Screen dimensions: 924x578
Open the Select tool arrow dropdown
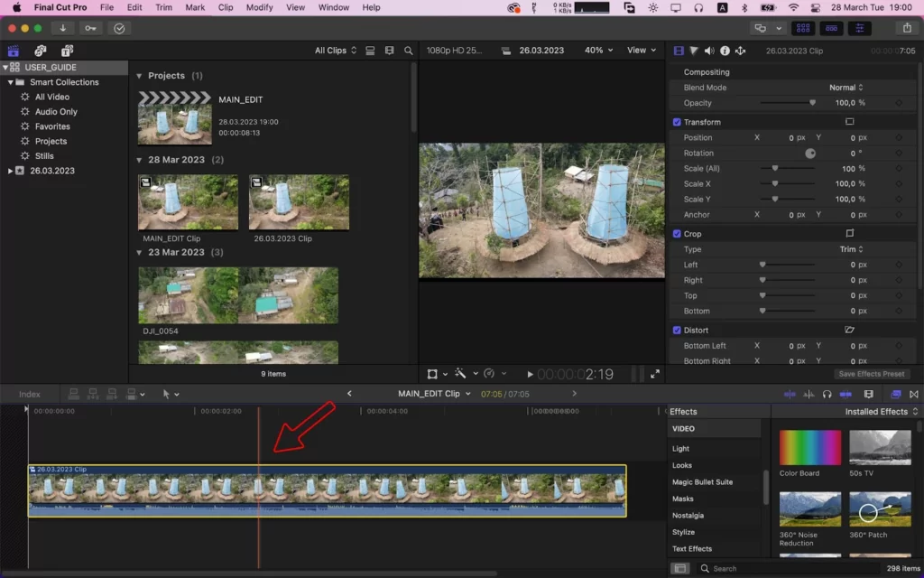(171, 394)
